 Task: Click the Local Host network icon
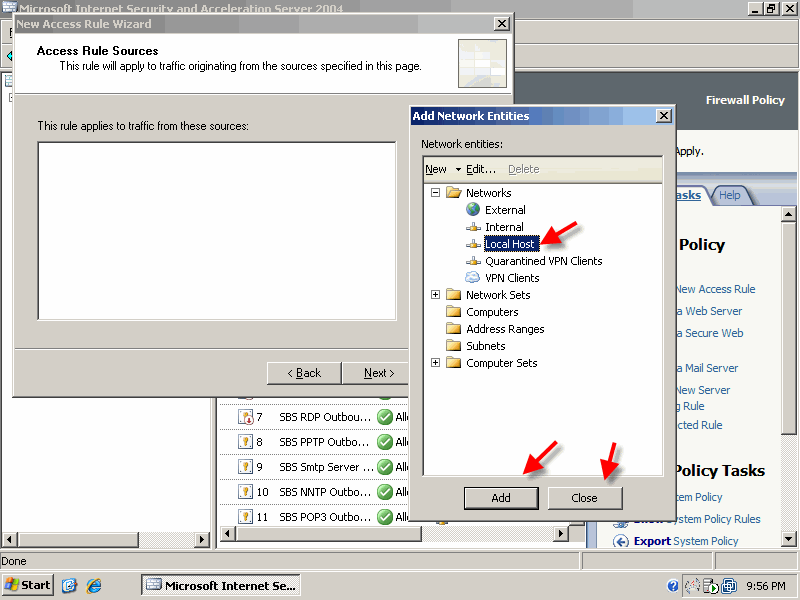point(473,244)
